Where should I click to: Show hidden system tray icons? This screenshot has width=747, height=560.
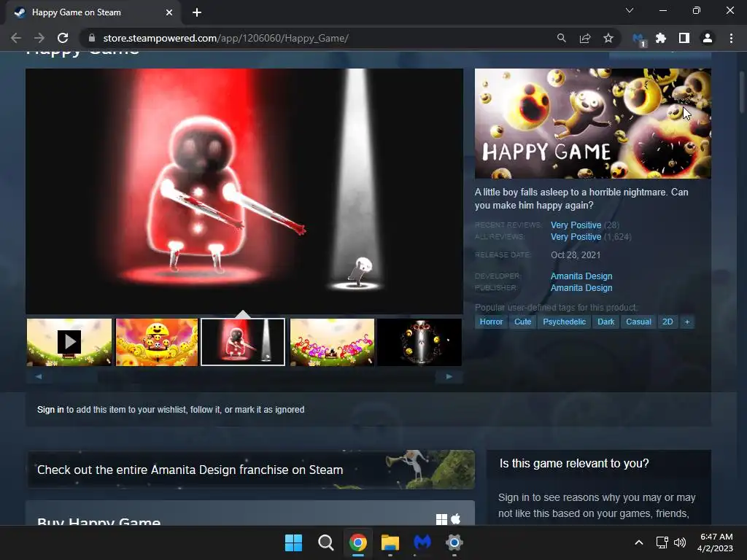(639, 542)
